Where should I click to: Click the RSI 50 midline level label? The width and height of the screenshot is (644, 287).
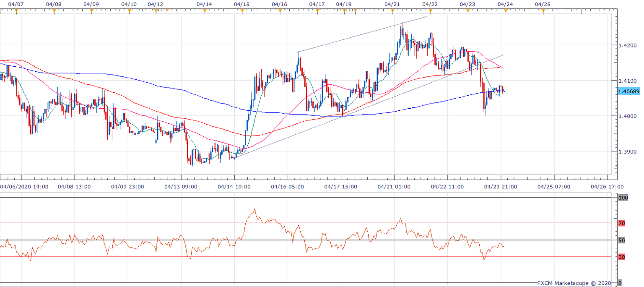click(x=621, y=240)
